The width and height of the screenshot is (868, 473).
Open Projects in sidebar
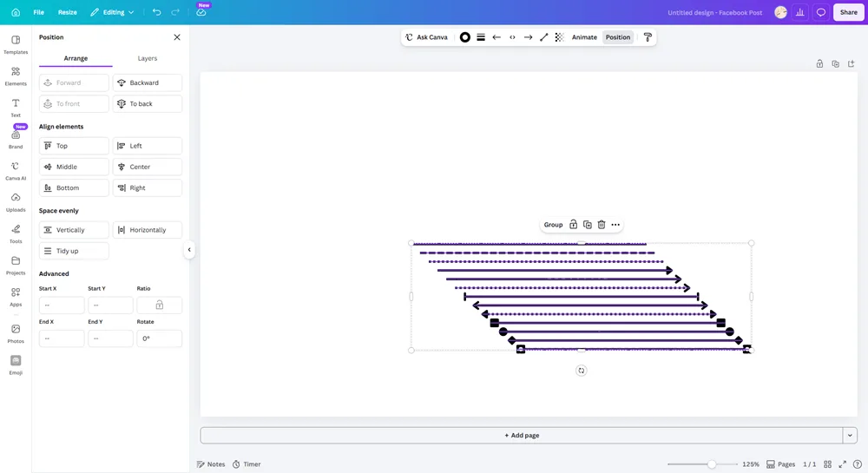[x=16, y=265]
